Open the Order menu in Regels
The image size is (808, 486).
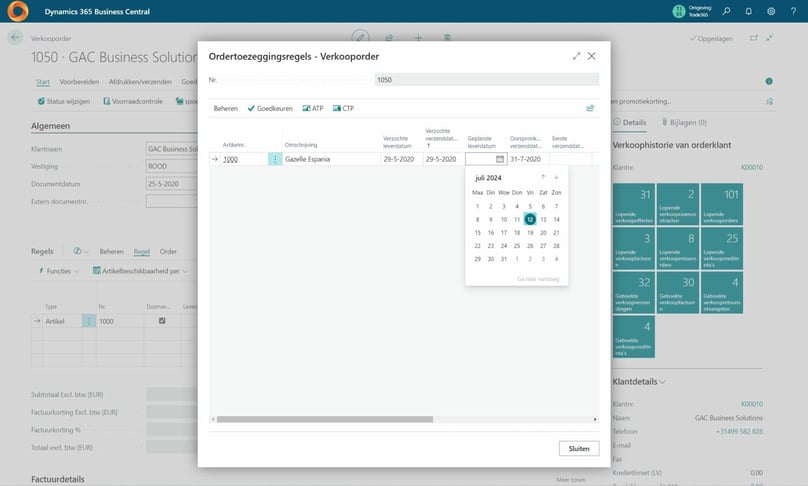coord(168,252)
